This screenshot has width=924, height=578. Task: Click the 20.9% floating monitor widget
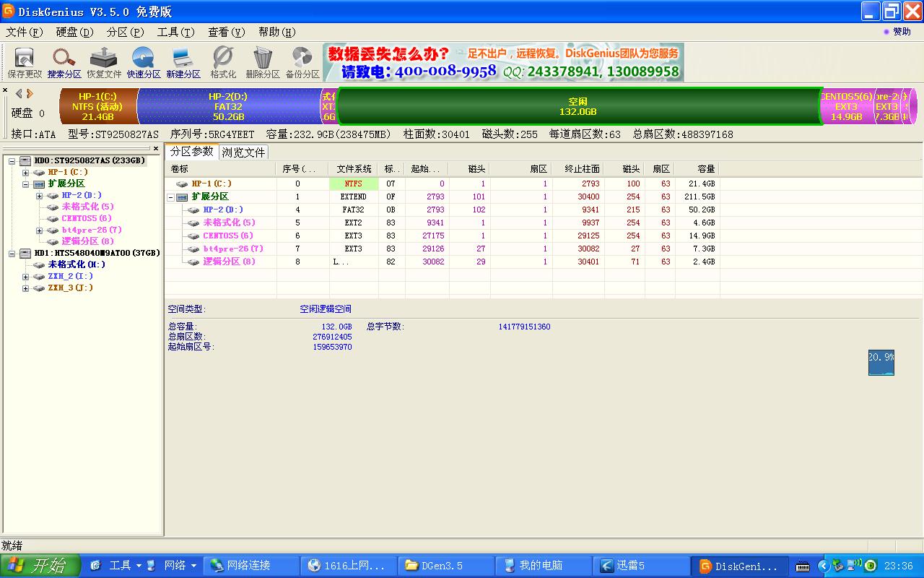click(881, 363)
